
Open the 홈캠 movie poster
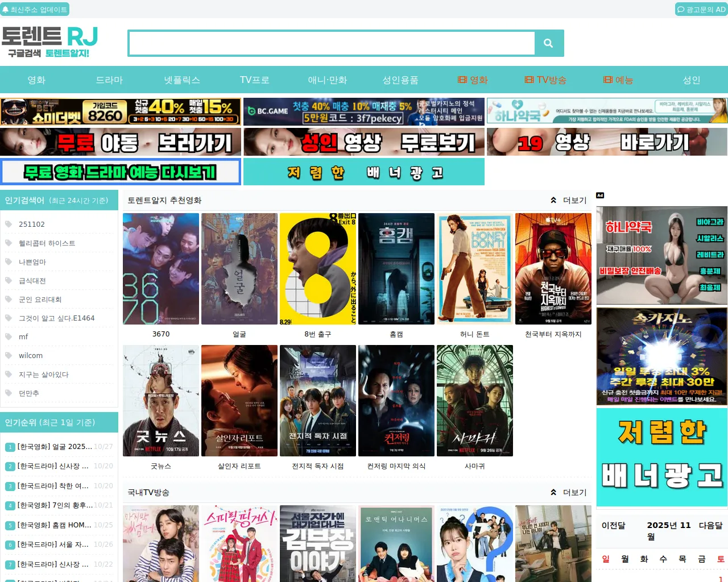pyautogui.click(x=396, y=269)
